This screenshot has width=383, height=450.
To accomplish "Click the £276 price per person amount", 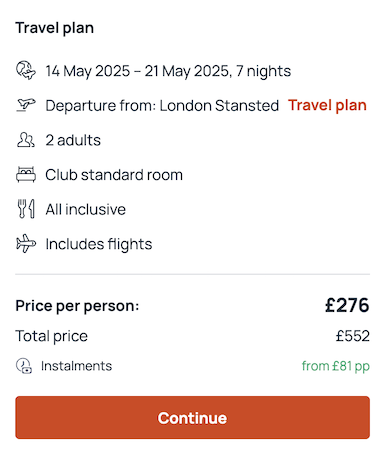I will (347, 305).
